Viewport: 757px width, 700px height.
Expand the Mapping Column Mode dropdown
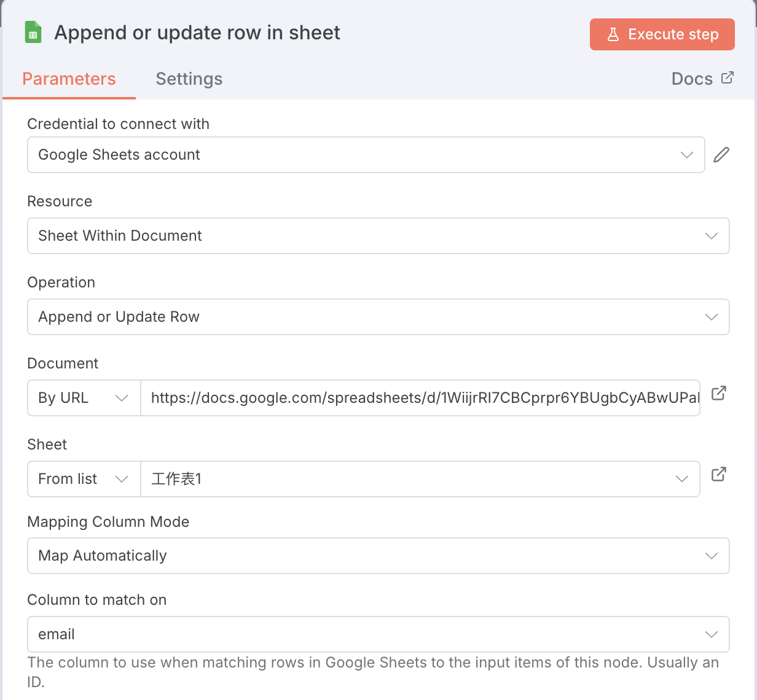click(x=711, y=556)
